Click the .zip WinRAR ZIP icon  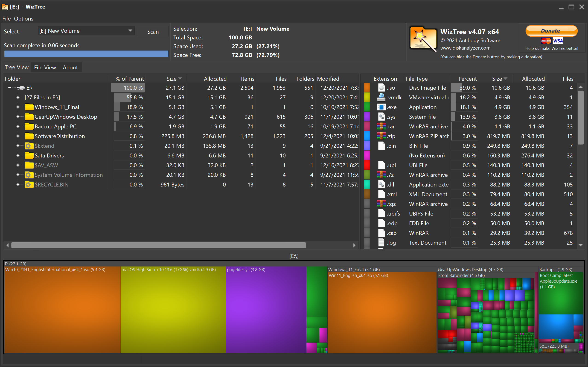[x=381, y=136]
